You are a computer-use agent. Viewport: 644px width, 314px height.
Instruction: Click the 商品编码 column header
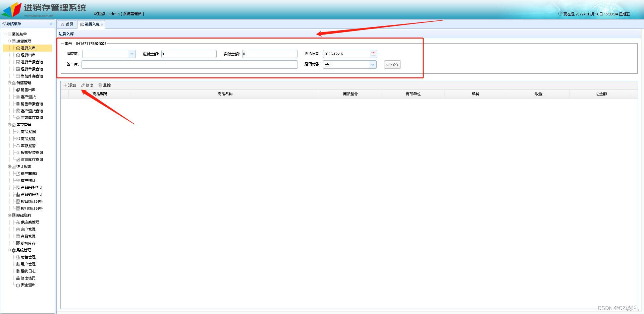click(x=100, y=94)
